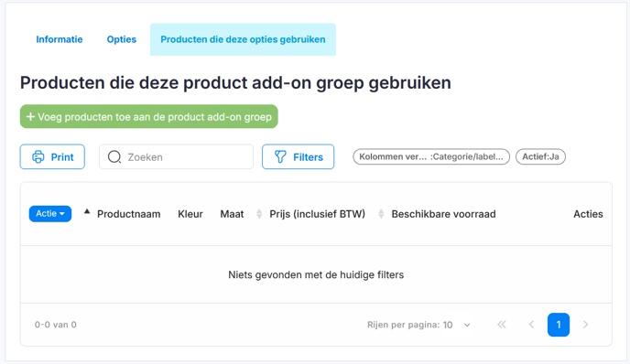Open Producten die deze opties gebruiken tab
630x364 pixels.
243,39
